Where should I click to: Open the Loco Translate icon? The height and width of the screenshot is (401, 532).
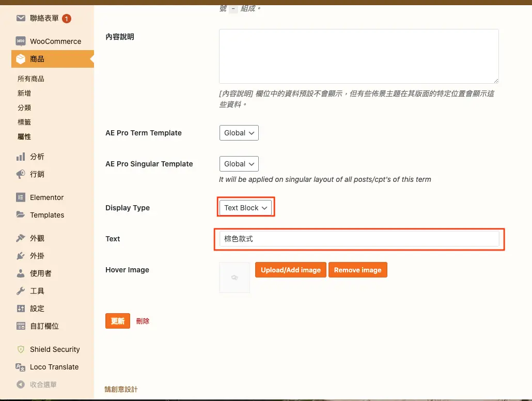(21, 367)
